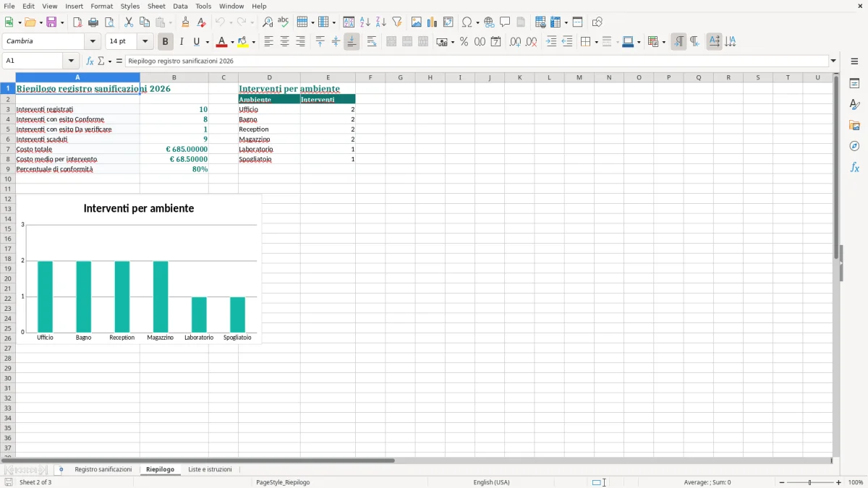The image size is (868, 488).
Task: Toggle Wrap Text
Action: pyautogui.click(x=372, y=42)
